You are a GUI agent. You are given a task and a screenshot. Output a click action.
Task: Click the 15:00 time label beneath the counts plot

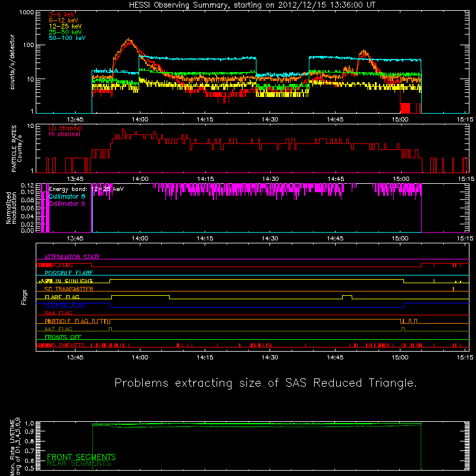coord(400,120)
